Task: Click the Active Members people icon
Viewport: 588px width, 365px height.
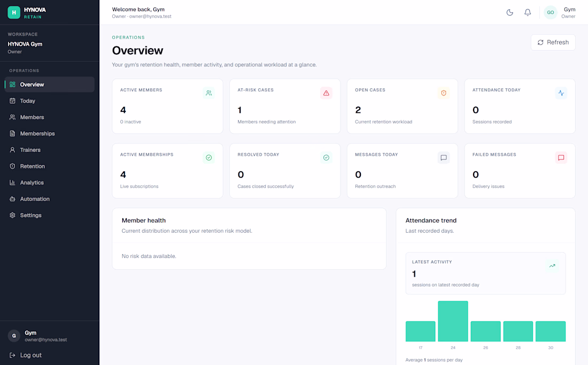Action: click(x=209, y=93)
